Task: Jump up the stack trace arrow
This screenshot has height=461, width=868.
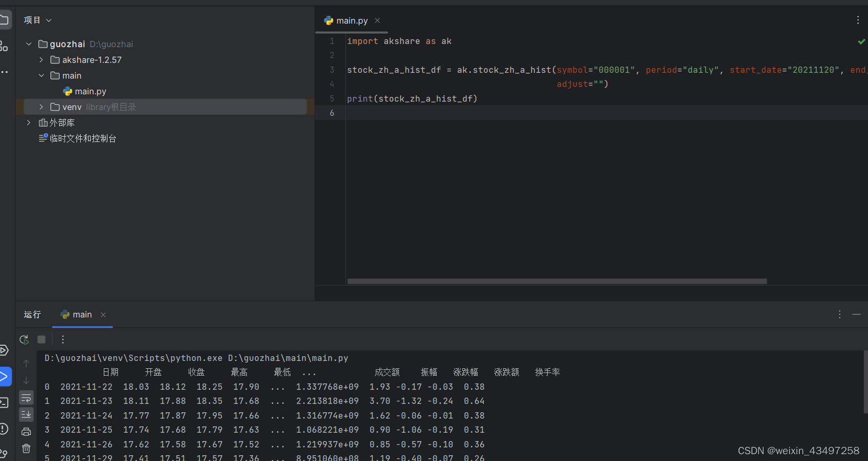Action: pyautogui.click(x=26, y=363)
